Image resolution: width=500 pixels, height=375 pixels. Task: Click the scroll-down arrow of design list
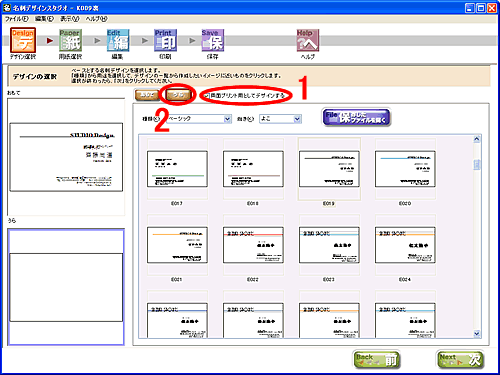tap(477, 333)
